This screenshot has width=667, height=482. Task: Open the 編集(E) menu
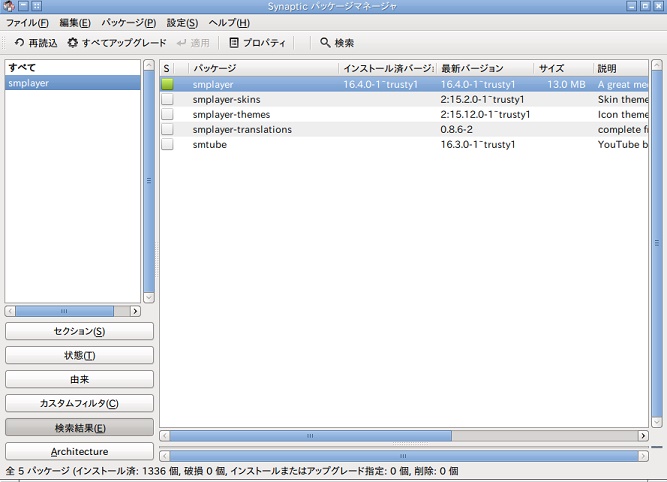[x=75, y=23]
